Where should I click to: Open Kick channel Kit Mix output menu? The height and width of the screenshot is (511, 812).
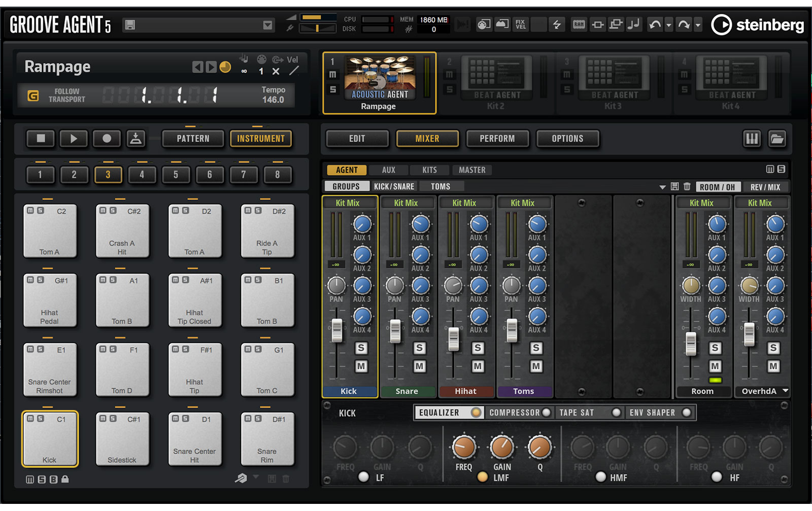point(350,203)
